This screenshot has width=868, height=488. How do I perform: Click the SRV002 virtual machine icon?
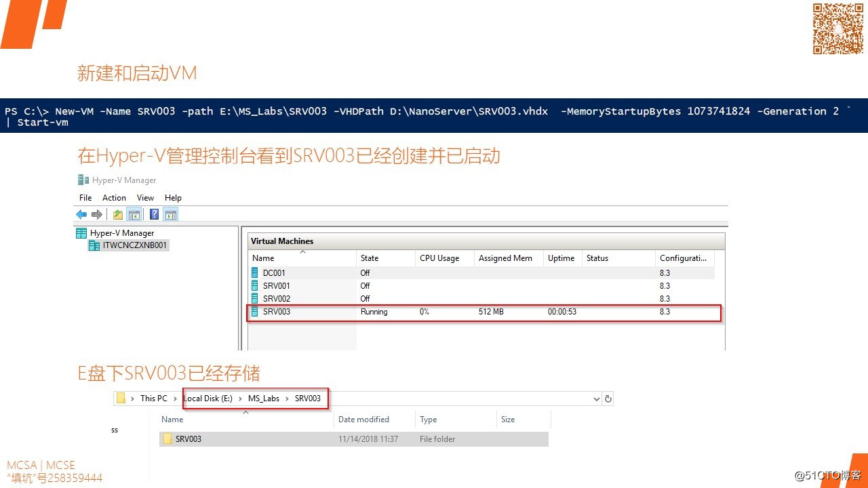[x=255, y=298]
